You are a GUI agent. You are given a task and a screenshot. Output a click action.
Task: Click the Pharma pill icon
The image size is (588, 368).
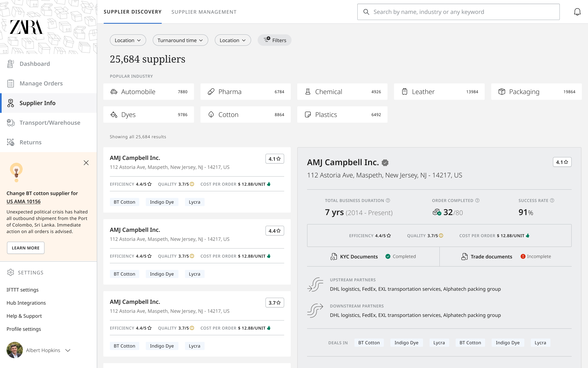tap(211, 92)
